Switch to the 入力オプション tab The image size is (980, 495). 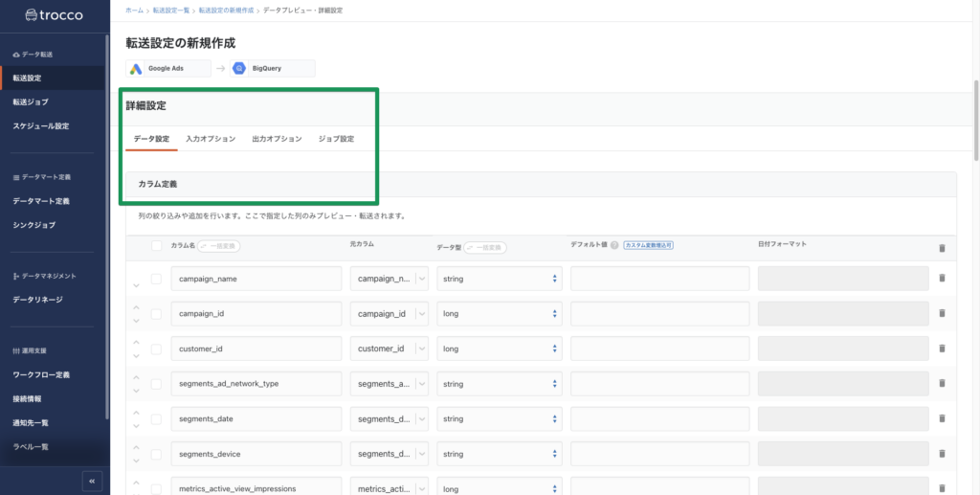pos(211,139)
